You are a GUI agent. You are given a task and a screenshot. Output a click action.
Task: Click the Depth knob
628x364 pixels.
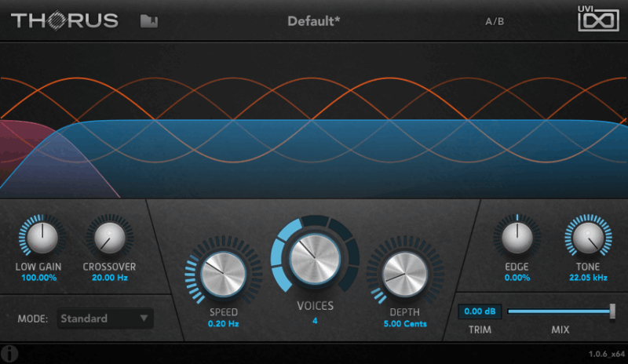click(403, 275)
